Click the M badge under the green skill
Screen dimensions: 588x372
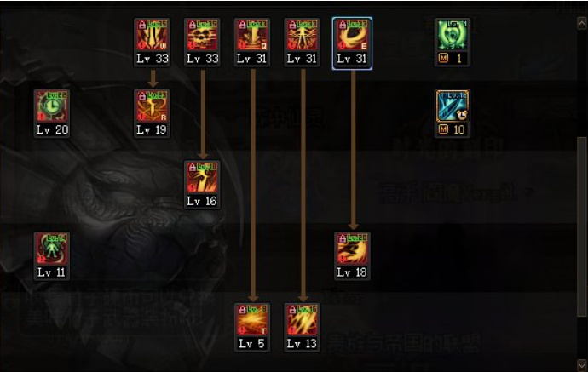click(443, 58)
